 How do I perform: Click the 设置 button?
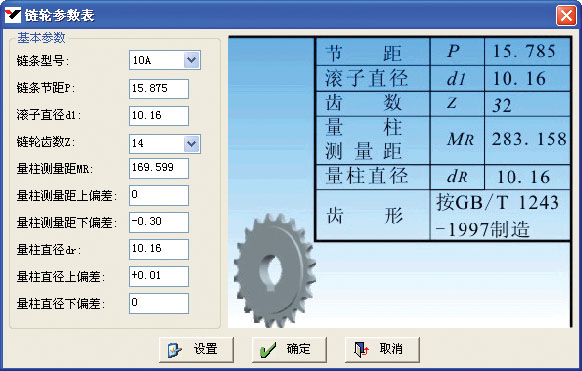[196, 349]
